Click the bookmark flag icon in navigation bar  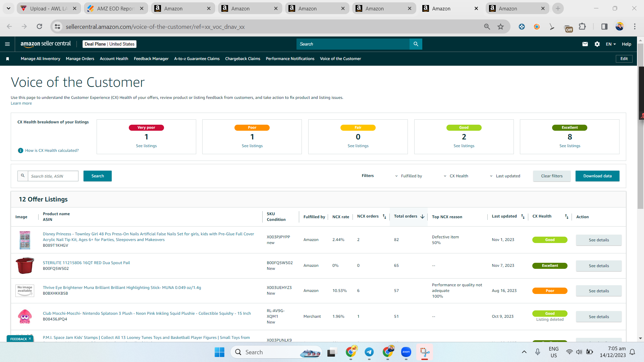tap(7, 59)
